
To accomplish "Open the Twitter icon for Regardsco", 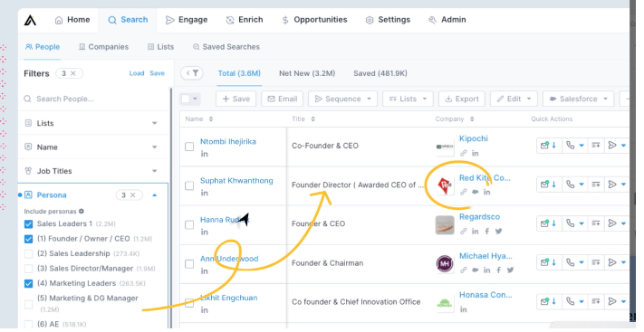I will click(x=498, y=231).
